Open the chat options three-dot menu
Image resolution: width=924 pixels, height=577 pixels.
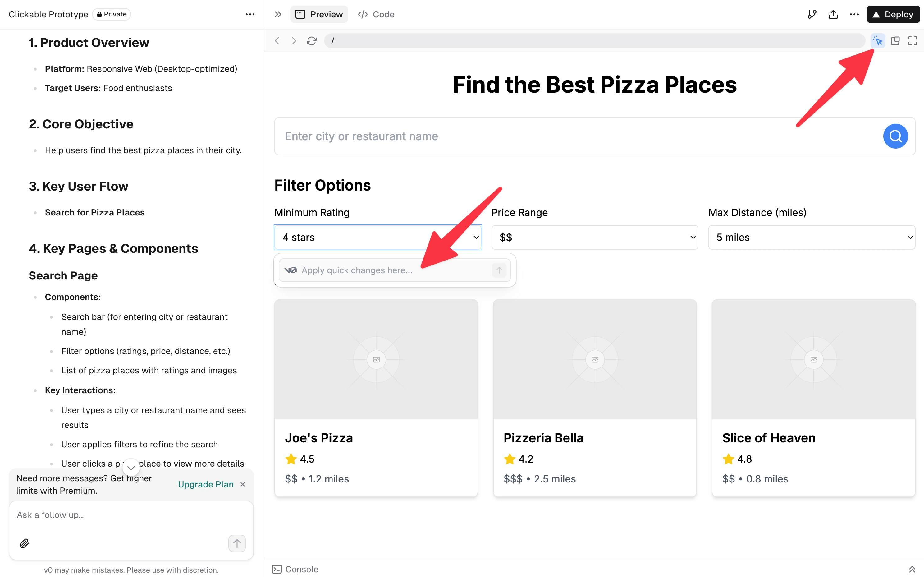click(x=250, y=15)
